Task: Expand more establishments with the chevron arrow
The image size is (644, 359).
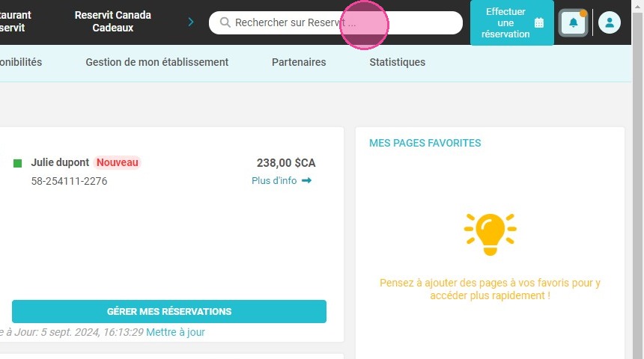Action: 191,22
